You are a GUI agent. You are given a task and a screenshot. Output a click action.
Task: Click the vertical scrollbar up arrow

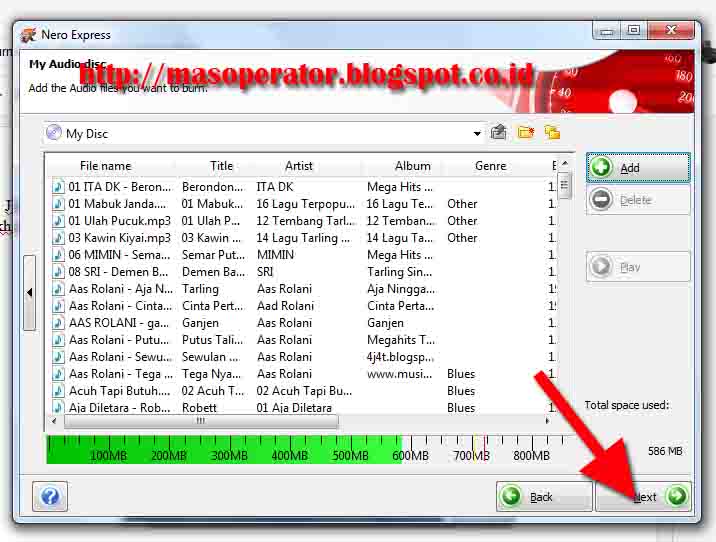(x=564, y=163)
